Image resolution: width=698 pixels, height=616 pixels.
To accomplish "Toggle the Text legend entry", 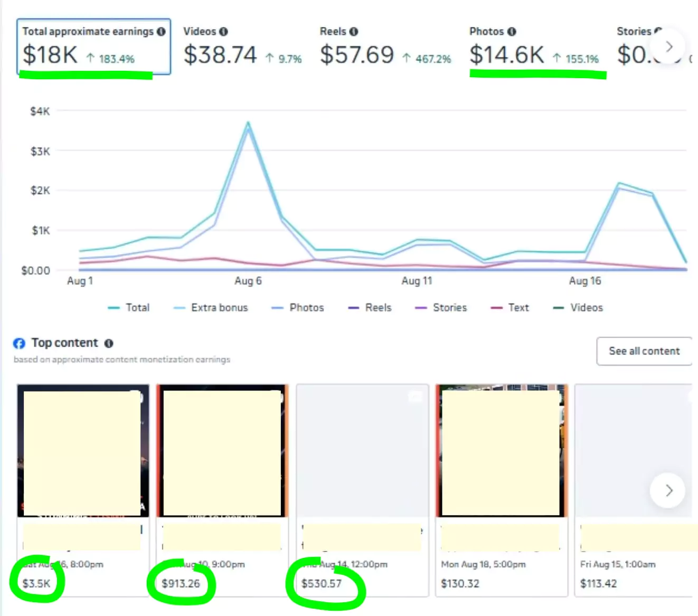I will click(x=510, y=307).
